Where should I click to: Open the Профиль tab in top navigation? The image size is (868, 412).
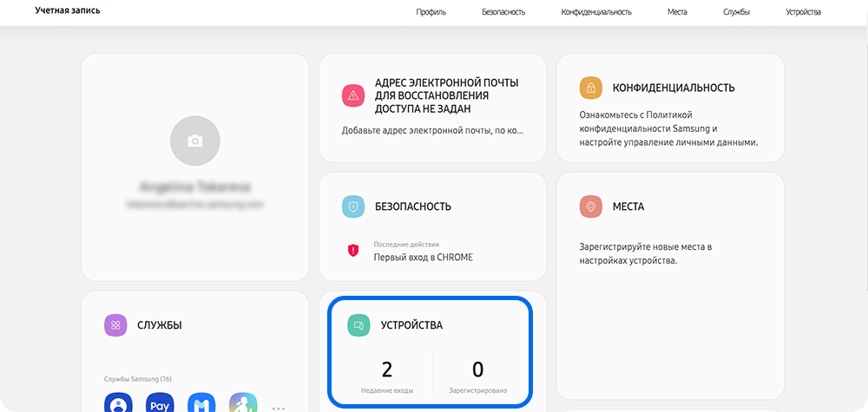click(431, 12)
